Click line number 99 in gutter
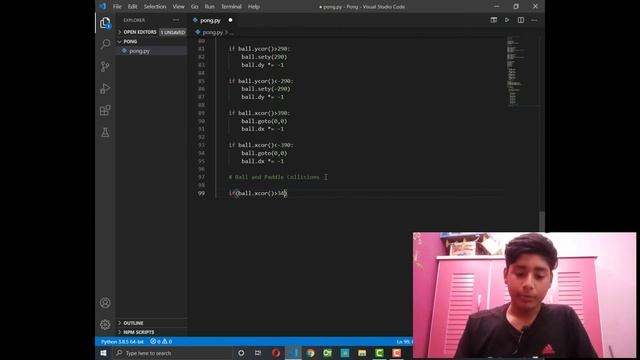This screenshot has width=640, height=360. (202, 193)
